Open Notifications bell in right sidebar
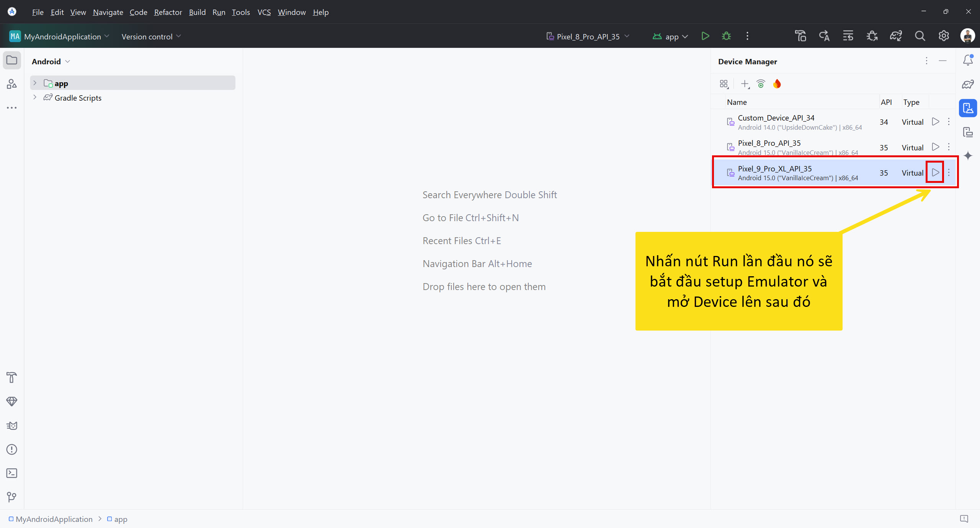The height and width of the screenshot is (528, 980). (x=968, y=60)
